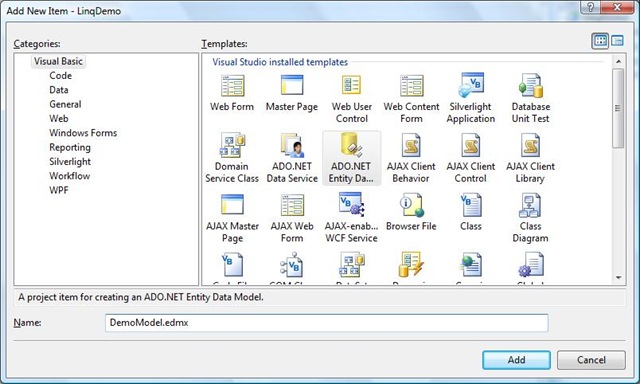This screenshot has width=640, height=384.
Task: Choose the Windows Forms category
Action: tap(83, 133)
